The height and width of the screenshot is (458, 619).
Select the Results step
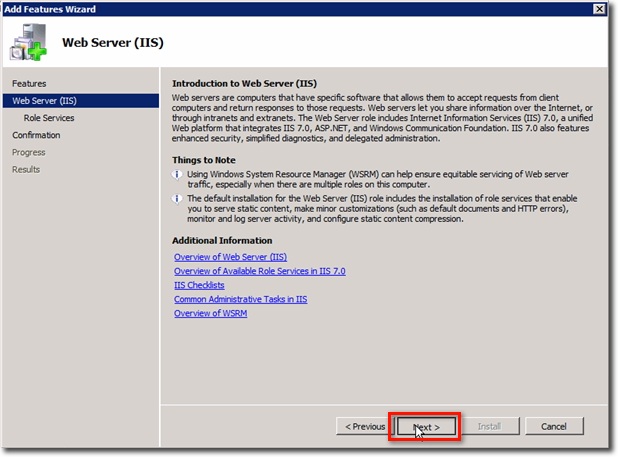pyautogui.click(x=26, y=170)
